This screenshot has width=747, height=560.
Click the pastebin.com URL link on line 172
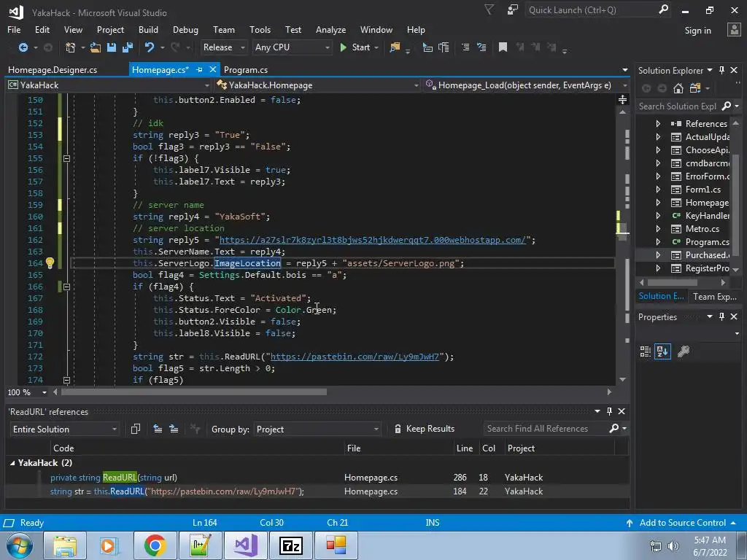click(355, 357)
